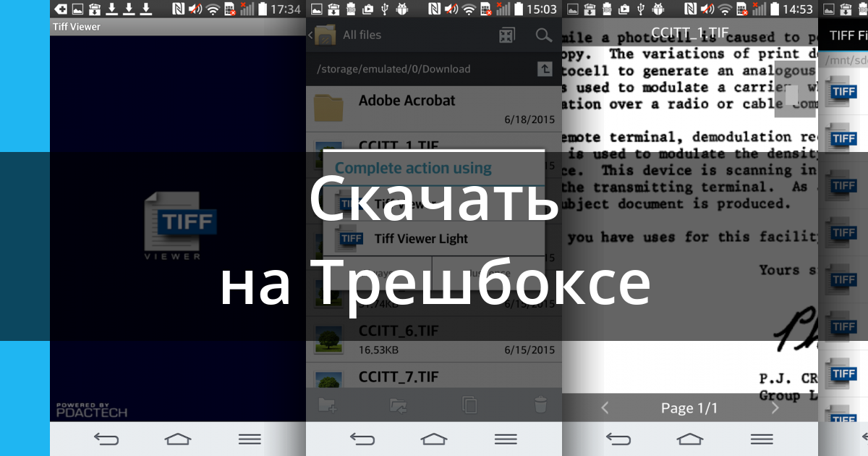Go to previous page in the TIFF viewer
This screenshot has height=456, width=868.
[605, 408]
